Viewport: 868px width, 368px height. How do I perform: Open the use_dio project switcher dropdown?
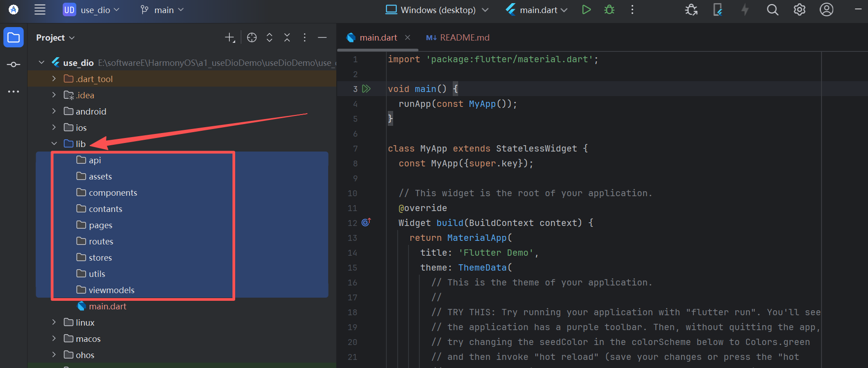[x=91, y=10]
